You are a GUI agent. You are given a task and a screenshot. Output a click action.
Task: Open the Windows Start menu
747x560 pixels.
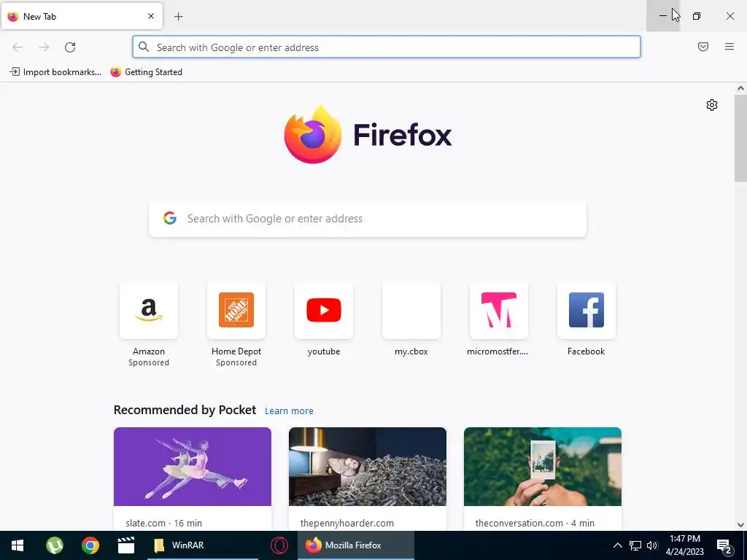pos(18,545)
